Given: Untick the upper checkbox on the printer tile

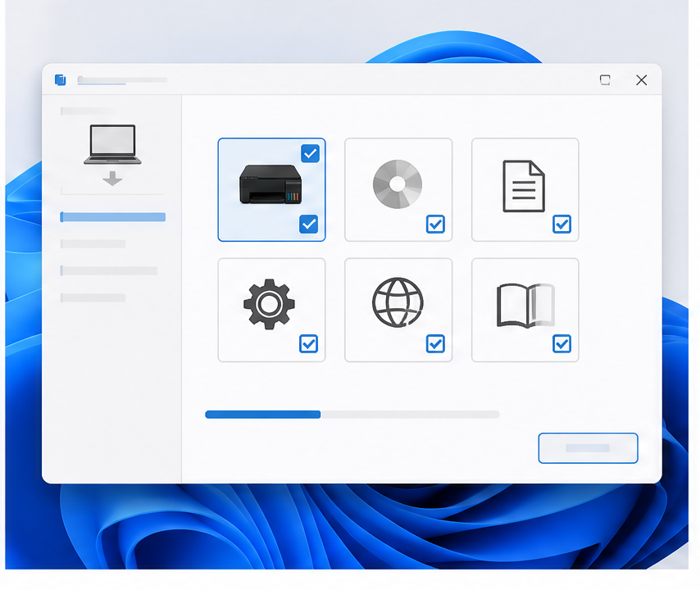Looking at the screenshot, I should [311, 153].
